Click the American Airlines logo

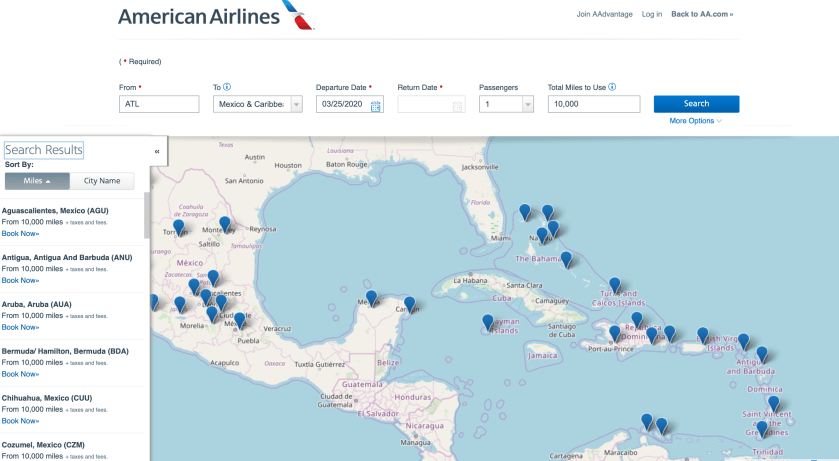[216, 16]
